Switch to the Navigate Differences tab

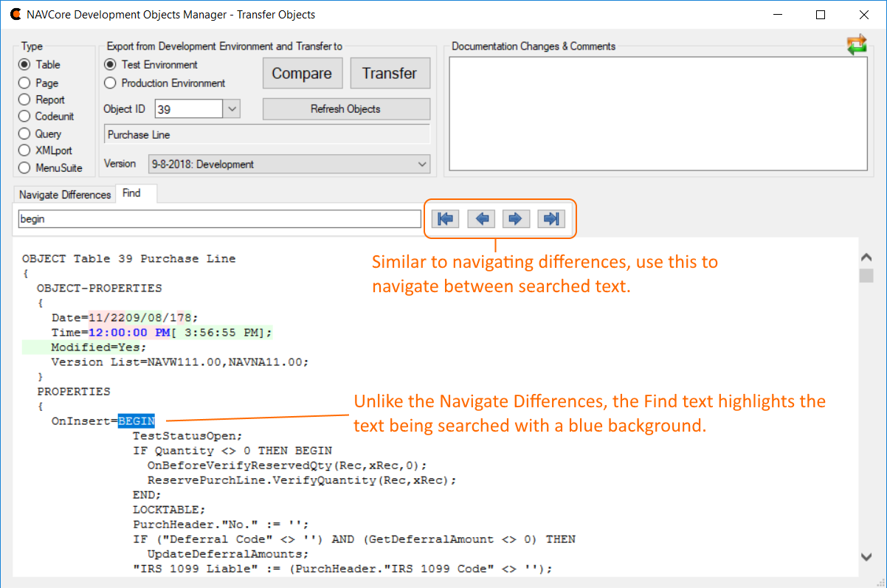coord(63,194)
